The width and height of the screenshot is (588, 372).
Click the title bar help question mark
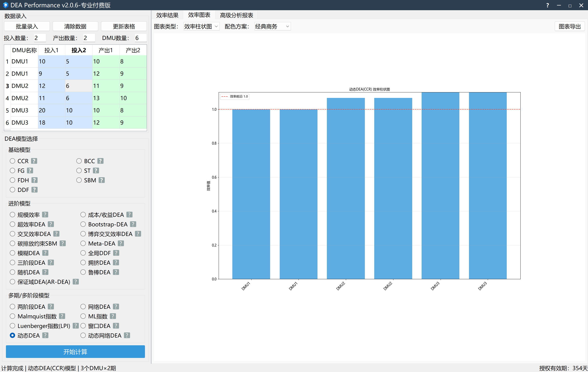[x=547, y=5]
